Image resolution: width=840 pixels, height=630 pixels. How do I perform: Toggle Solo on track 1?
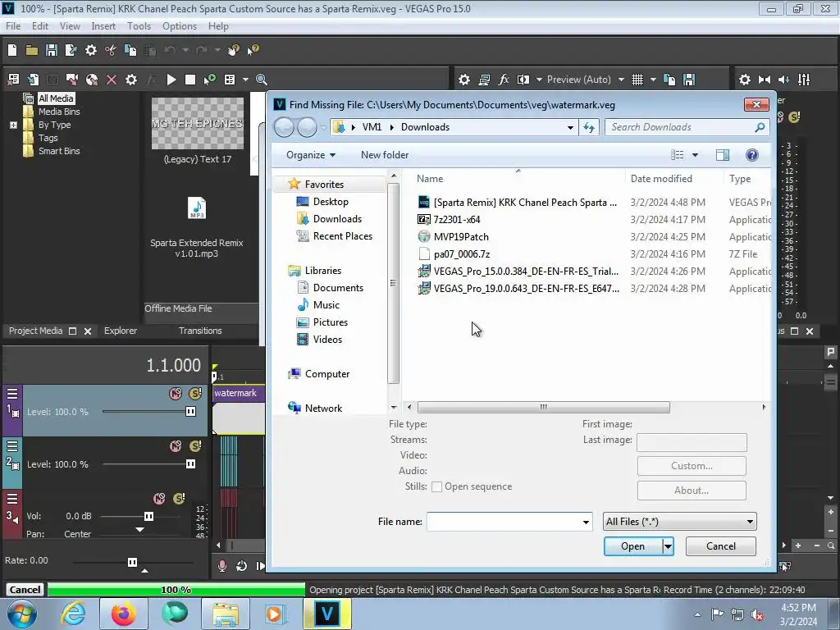195,393
